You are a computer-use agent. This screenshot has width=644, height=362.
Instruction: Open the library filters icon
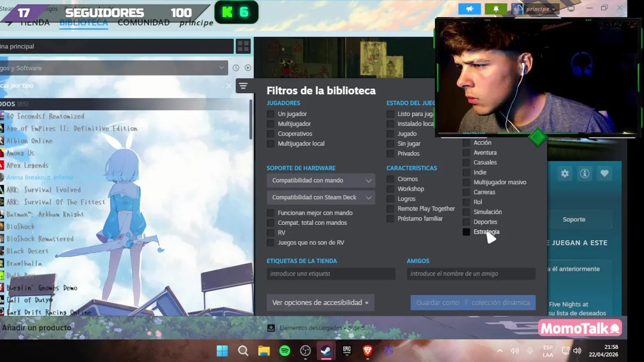(243, 86)
